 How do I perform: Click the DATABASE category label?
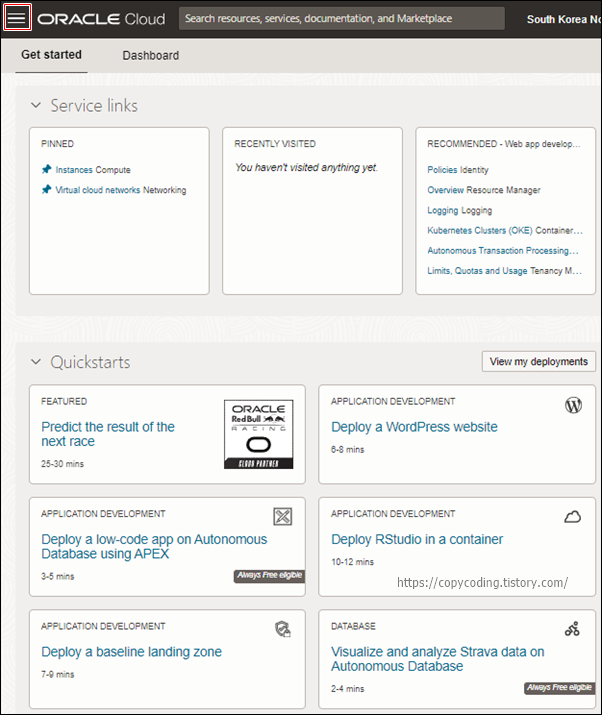353,627
